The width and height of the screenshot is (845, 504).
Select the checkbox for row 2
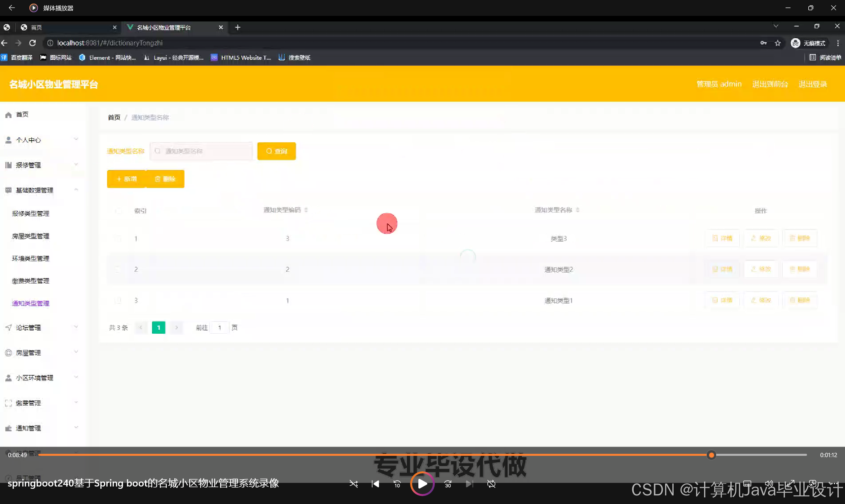tap(118, 269)
